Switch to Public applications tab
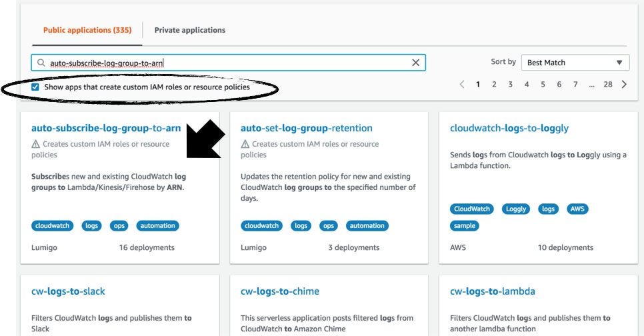Viewport: 644px width, 336px height. (x=87, y=30)
